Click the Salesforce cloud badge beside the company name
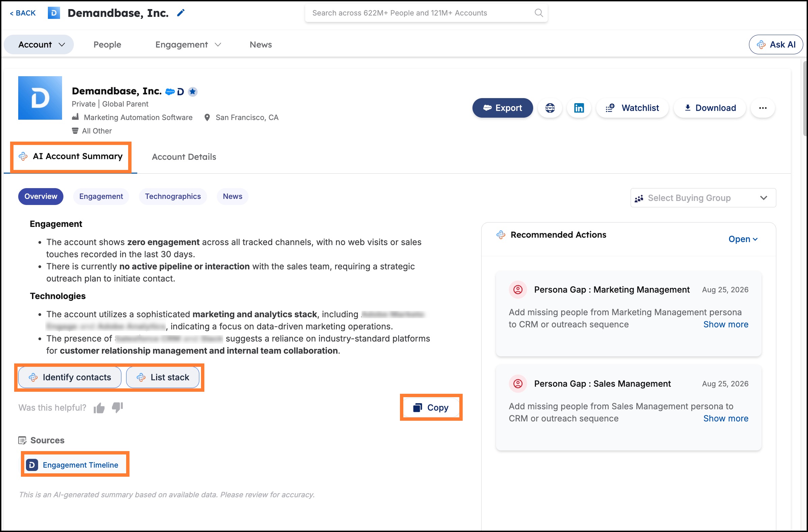This screenshot has height=532, width=808. (x=170, y=91)
